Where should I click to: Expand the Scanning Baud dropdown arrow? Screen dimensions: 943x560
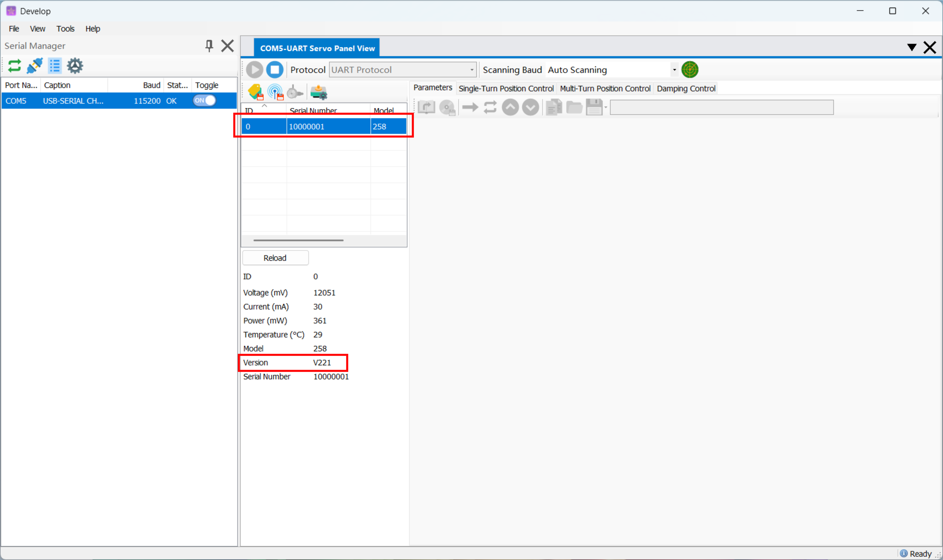(x=674, y=70)
